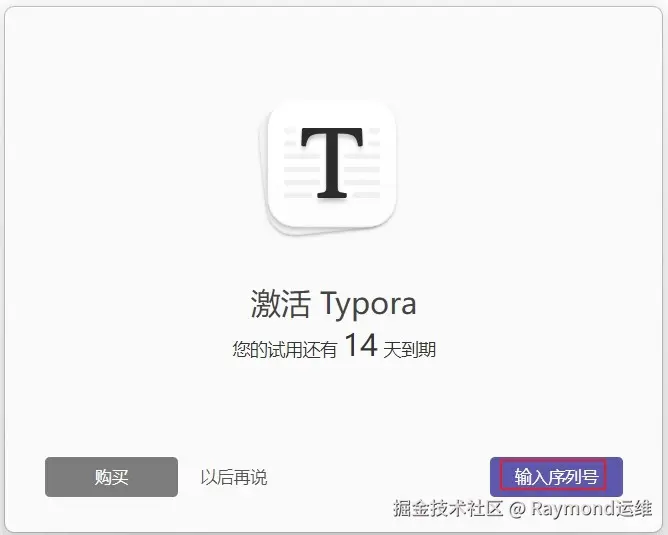Click the red-outlined 输入序列号 label
The width and height of the screenshot is (668, 535).
(x=553, y=476)
